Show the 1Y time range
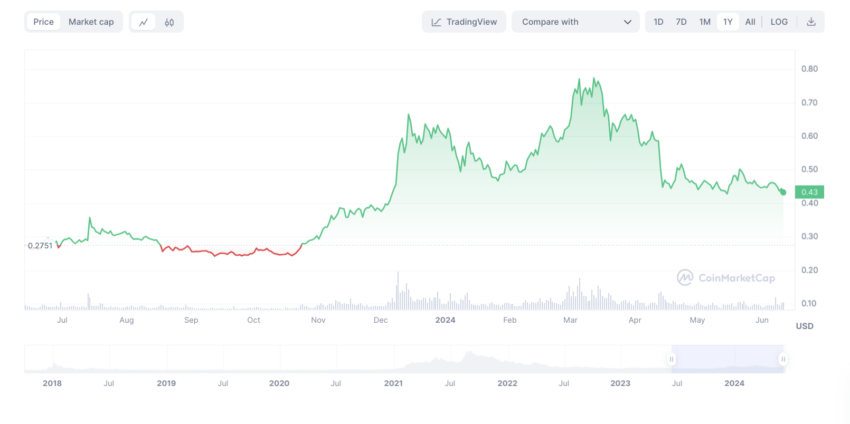Screen dimensions: 850x424 point(728,22)
